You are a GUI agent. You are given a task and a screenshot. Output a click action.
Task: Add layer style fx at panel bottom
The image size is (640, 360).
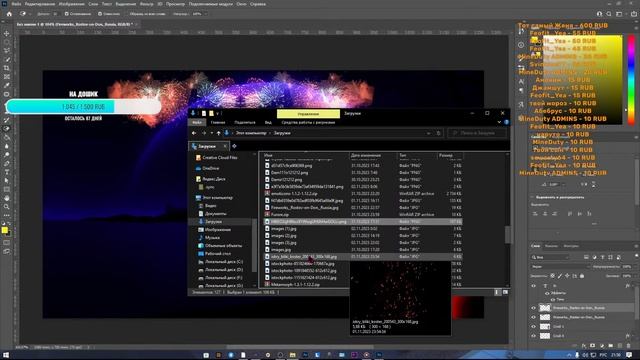click(x=584, y=346)
